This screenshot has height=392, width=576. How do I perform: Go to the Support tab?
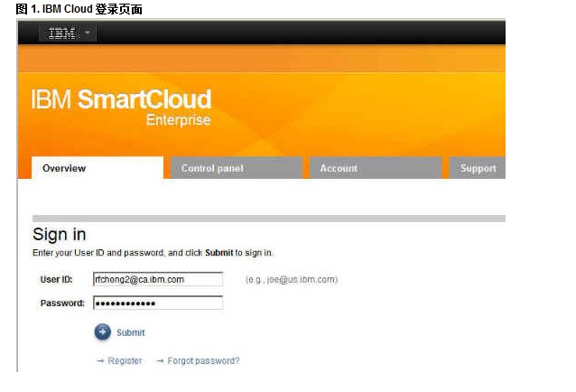[x=478, y=168]
